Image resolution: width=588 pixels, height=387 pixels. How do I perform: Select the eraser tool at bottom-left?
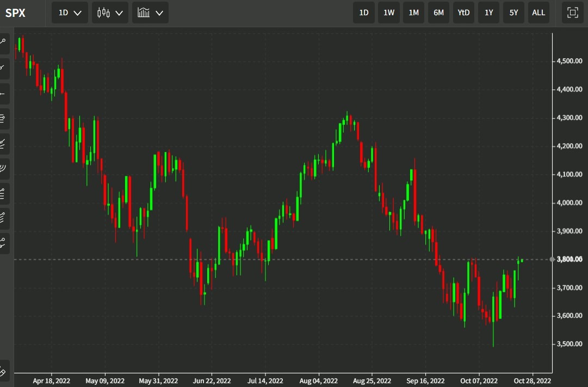(3, 372)
